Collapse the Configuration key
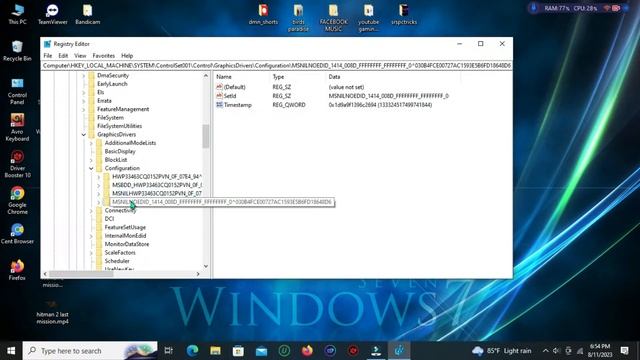The height and width of the screenshot is (360, 640). coord(91,168)
